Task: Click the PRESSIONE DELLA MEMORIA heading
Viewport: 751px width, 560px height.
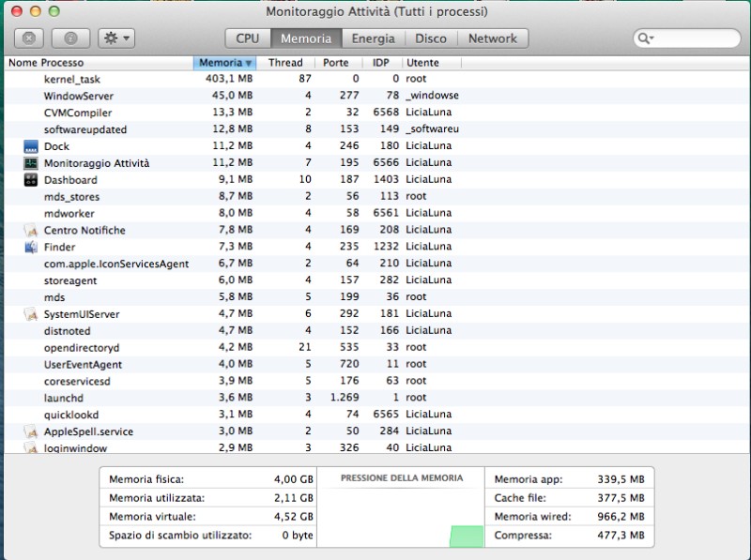Action: (x=402, y=478)
